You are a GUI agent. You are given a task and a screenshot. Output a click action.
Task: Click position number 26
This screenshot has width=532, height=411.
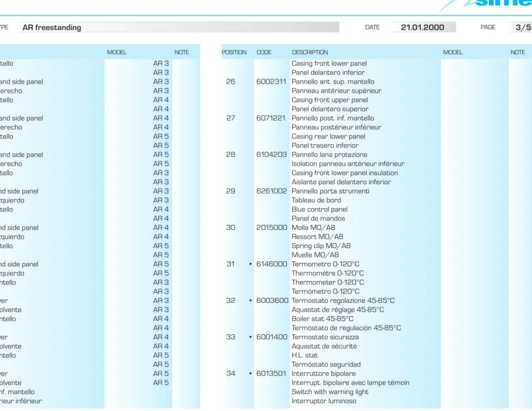click(x=231, y=82)
